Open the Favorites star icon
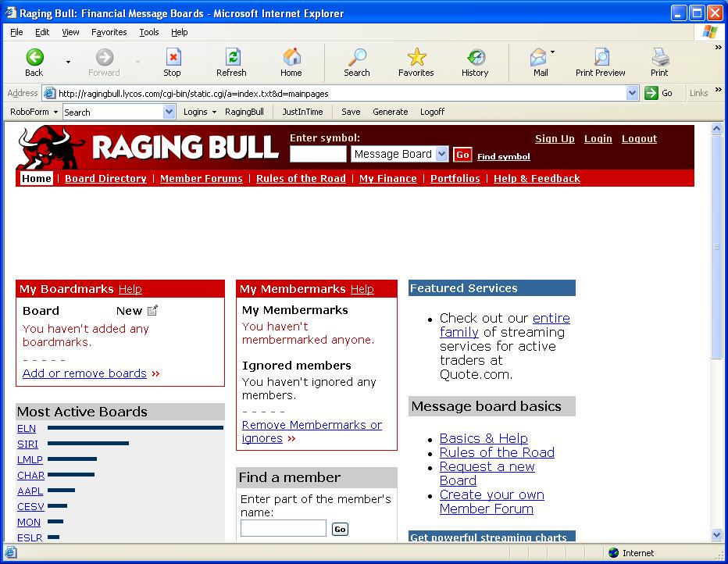The height and width of the screenshot is (564, 728). pyautogui.click(x=416, y=58)
